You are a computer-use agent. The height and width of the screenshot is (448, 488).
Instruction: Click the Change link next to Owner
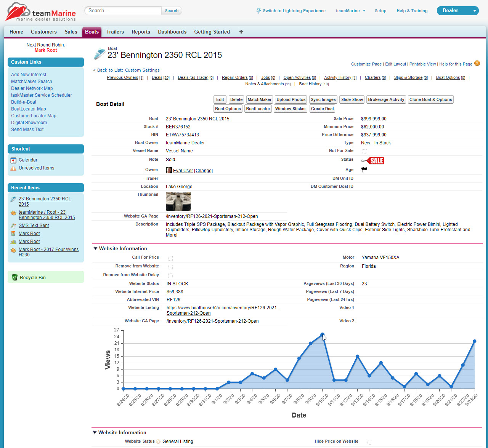[x=203, y=170]
